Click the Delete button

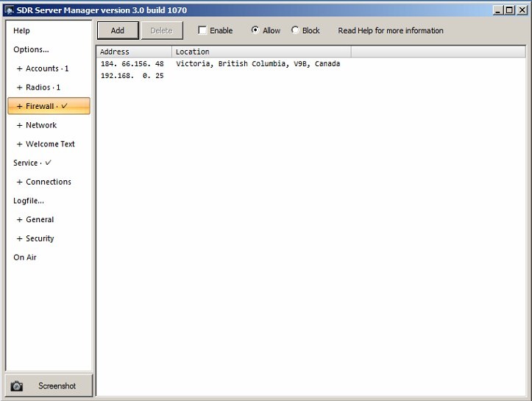162,30
